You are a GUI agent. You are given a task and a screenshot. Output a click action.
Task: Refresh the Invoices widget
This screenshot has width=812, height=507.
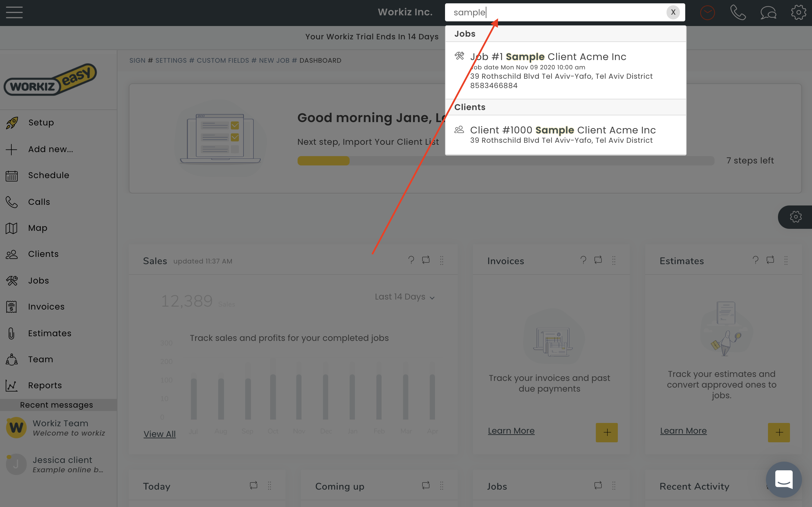click(x=598, y=260)
